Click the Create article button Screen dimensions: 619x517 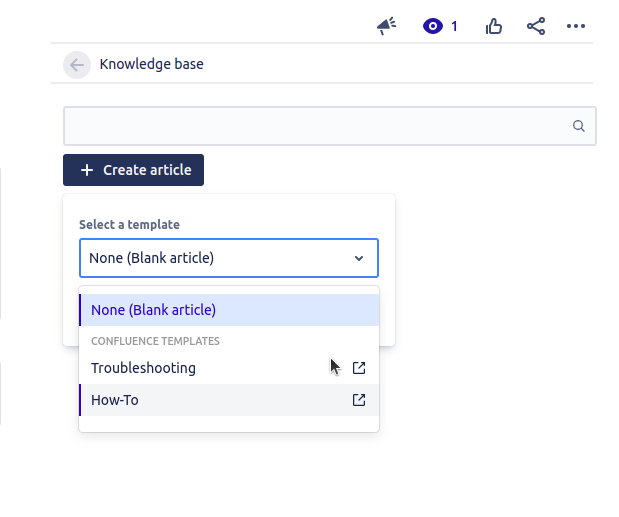coord(133,170)
